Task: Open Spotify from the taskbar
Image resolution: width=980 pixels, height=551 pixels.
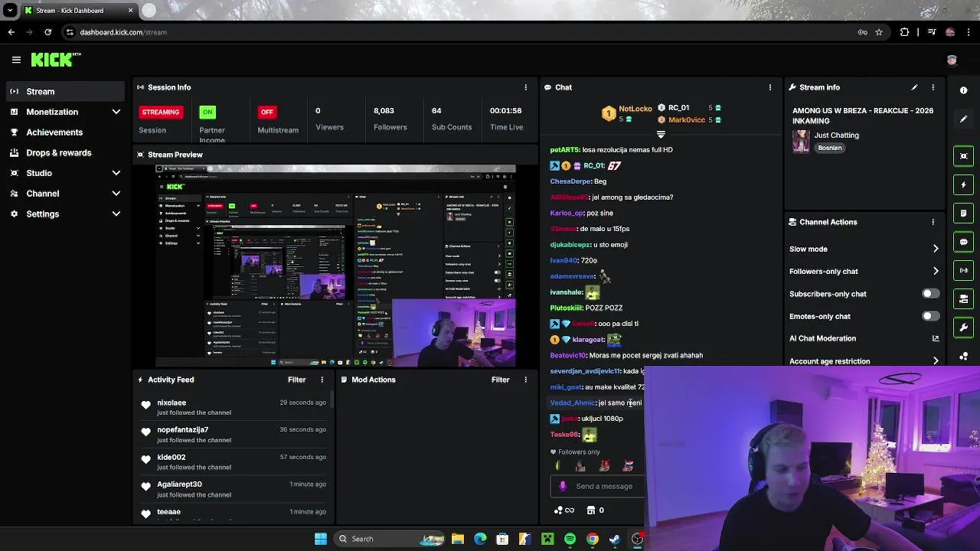Action: 570,539
